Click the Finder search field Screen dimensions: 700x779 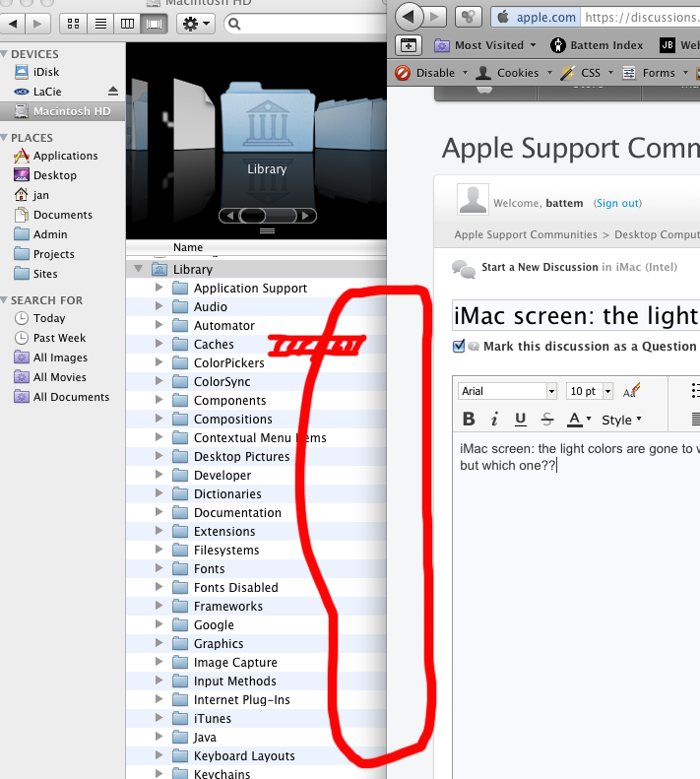[x=305, y=24]
